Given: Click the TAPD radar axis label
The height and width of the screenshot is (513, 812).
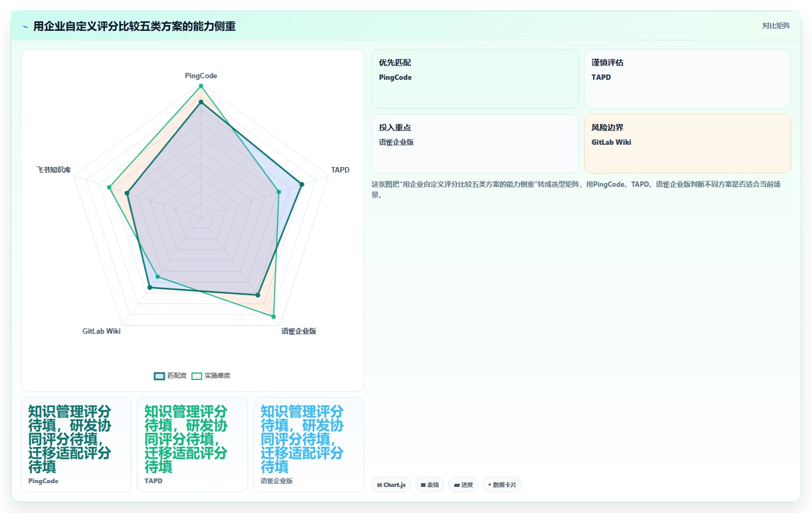Looking at the screenshot, I should click(340, 170).
